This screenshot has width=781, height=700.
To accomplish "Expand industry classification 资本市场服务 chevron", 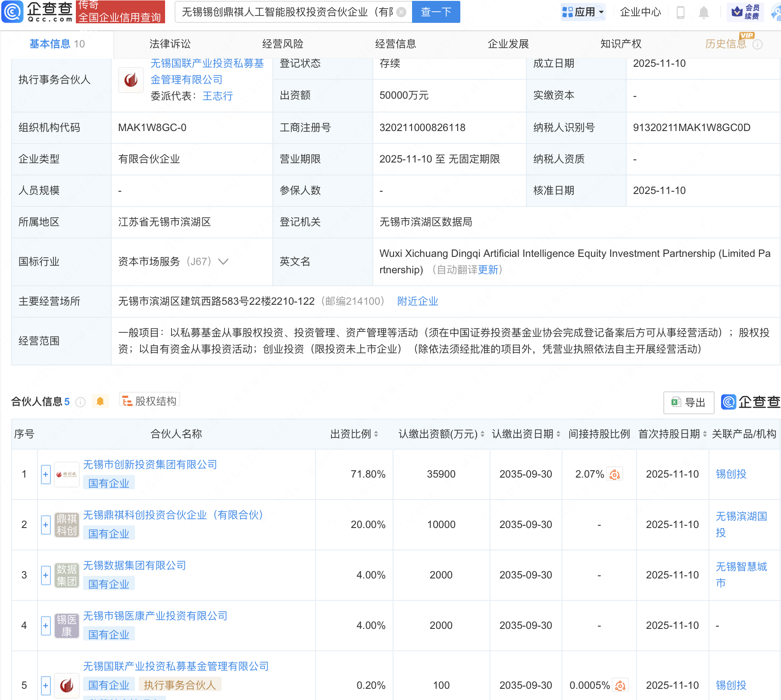I will point(223,262).
